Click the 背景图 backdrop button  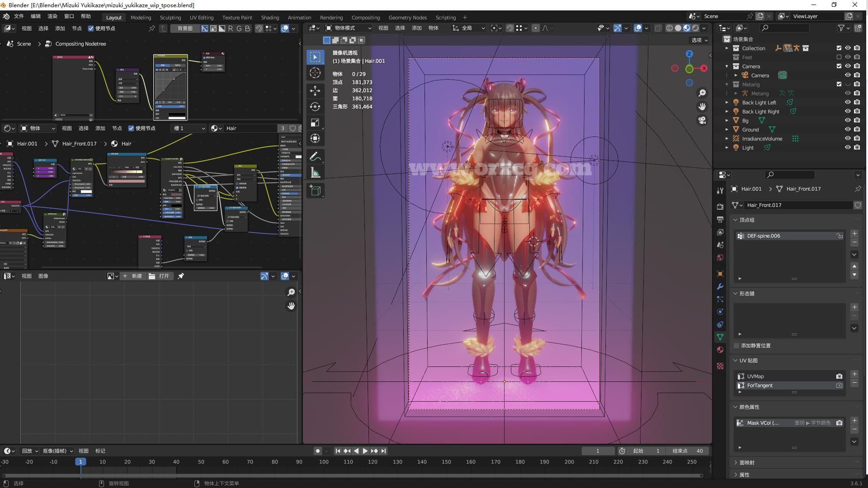(x=185, y=28)
